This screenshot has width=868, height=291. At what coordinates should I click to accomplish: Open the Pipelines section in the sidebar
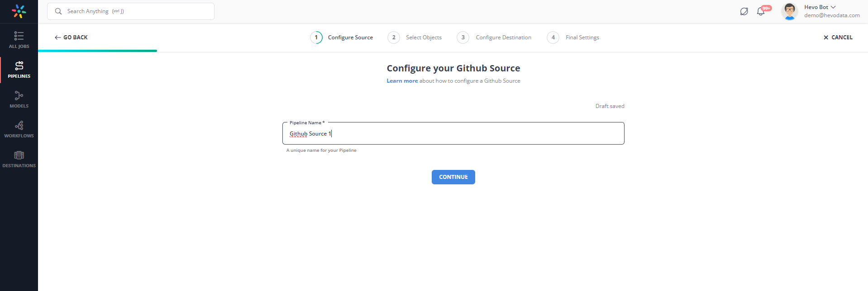19,70
